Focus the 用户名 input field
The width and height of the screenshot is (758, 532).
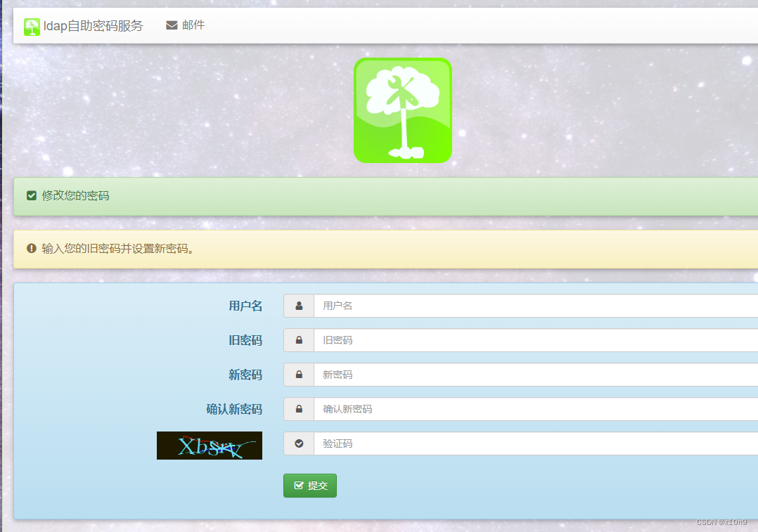click(x=536, y=306)
